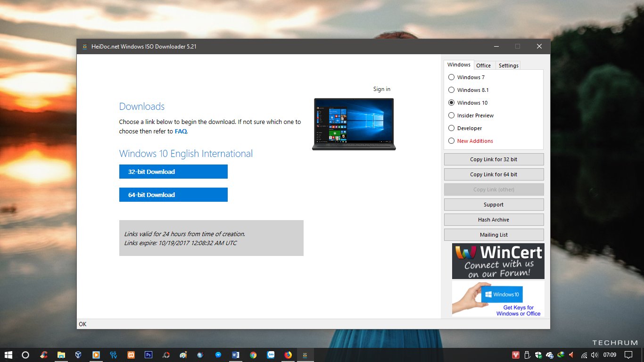Switch to the Office tab

coord(484,66)
